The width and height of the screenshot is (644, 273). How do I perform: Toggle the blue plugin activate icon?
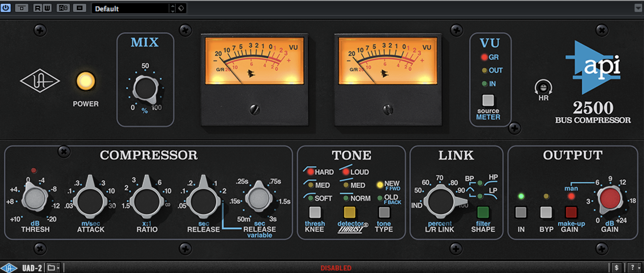tap(6, 8)
